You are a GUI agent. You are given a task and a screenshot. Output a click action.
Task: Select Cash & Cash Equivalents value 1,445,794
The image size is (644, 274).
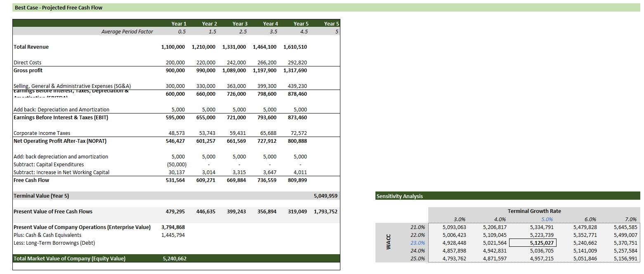173,235
